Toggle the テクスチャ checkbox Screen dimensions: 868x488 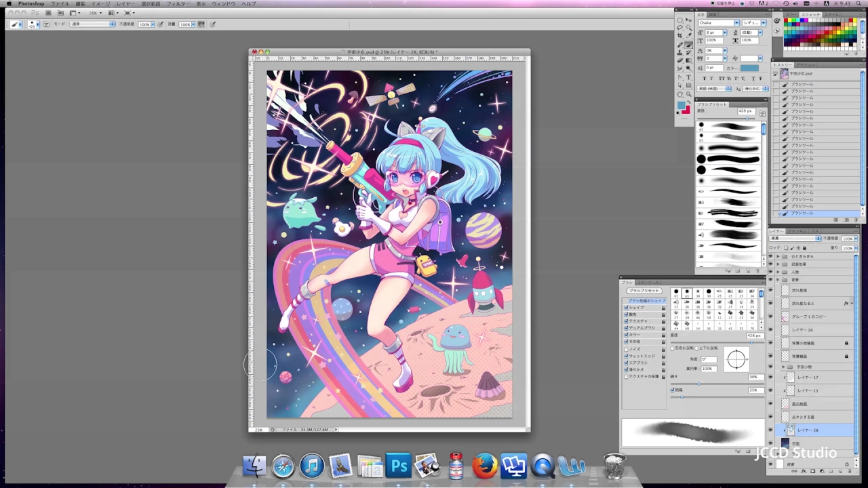627,321
